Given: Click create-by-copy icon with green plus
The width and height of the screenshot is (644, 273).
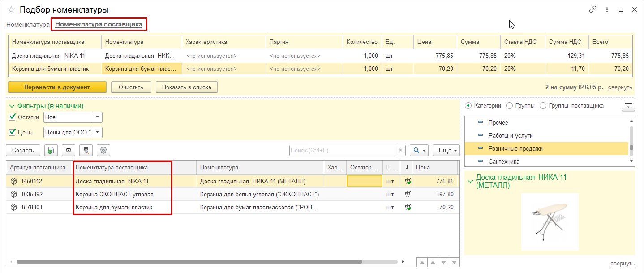Looking at the screenshot, I should point(51,151).
